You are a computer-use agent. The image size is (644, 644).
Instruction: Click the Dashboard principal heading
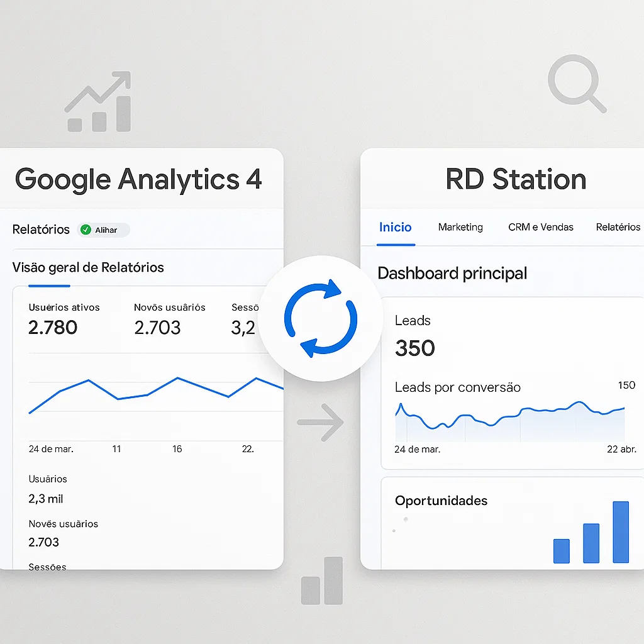452,274
